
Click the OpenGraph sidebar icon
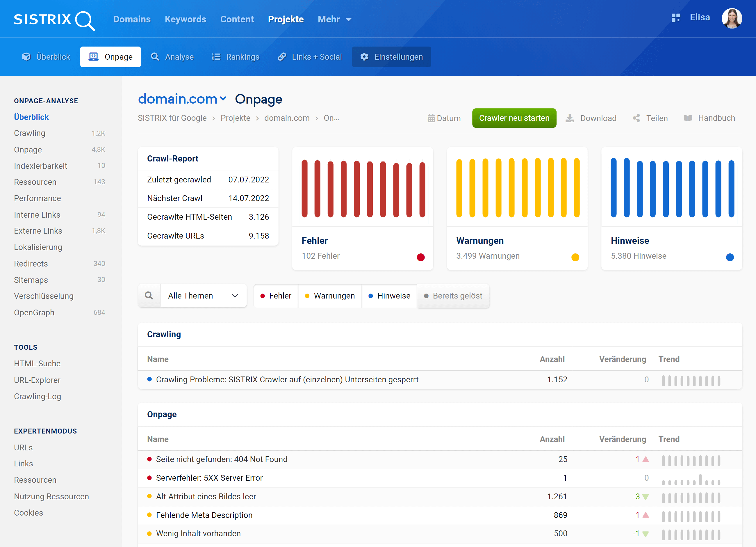(33, 312)
